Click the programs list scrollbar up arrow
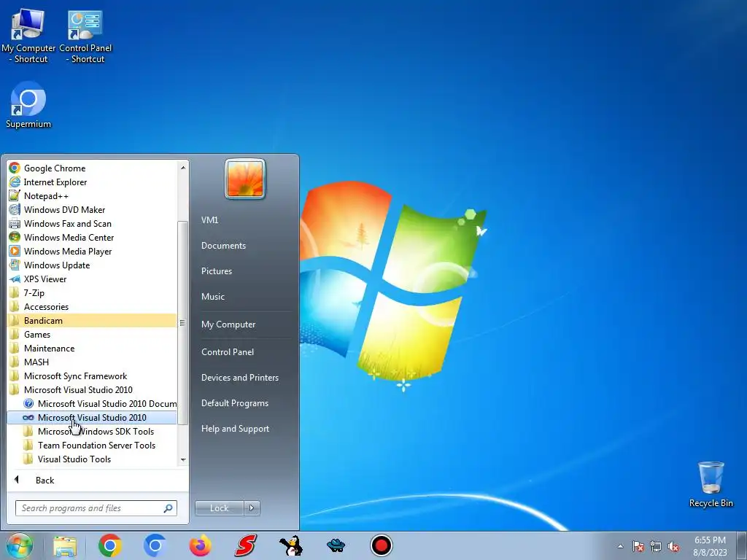Image resolution: width=747 pixels, height=560 pixels. [x=183, y=168]
